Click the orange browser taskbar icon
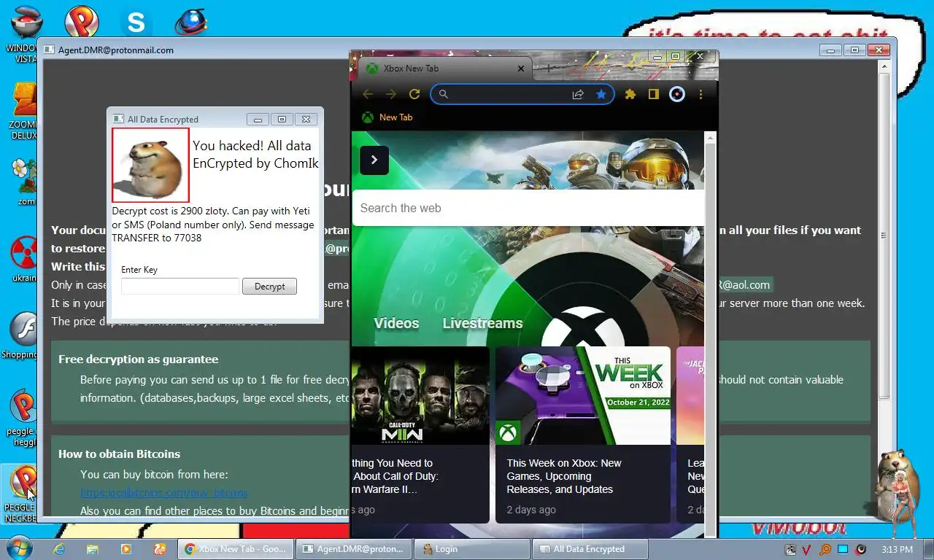 tap(160, 549)
